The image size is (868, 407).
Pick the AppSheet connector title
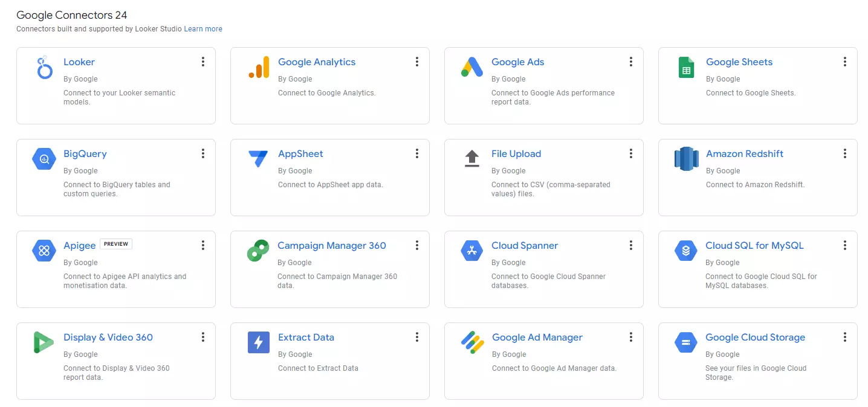pyautogui.click(x=300, y=153)
